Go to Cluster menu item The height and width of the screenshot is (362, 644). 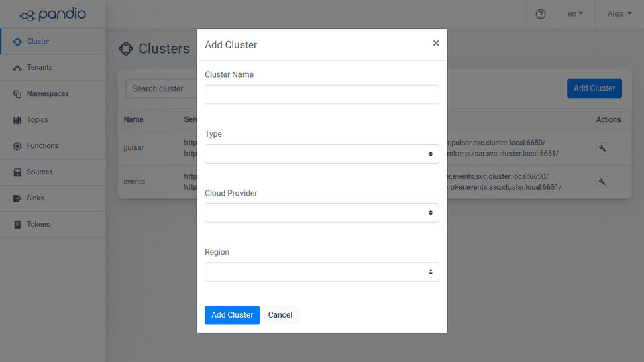[53, 42]
